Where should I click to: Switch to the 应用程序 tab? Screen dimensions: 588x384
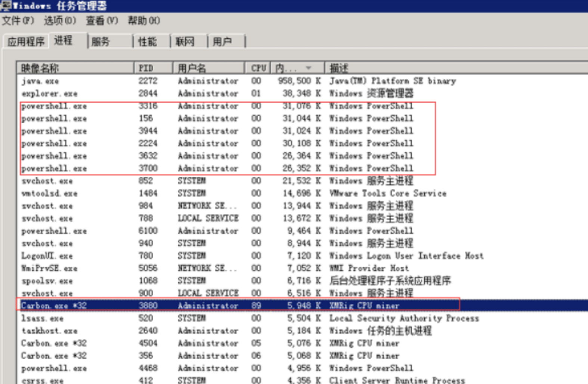click(x=26, y=41)
